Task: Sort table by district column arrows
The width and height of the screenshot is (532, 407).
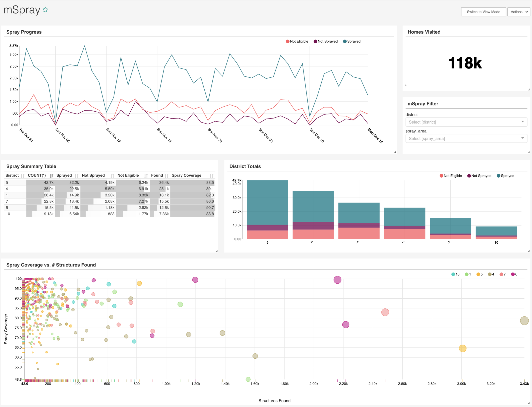Action: pyautogui.click(x=22, y=176)
